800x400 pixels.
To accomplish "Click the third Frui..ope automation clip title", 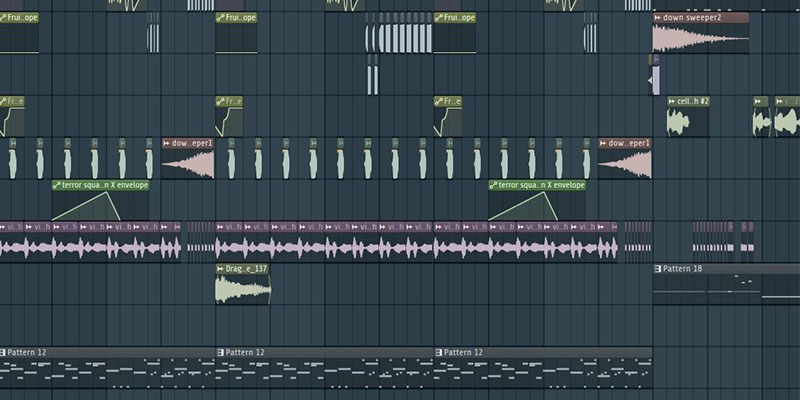I will click(459, 18).
